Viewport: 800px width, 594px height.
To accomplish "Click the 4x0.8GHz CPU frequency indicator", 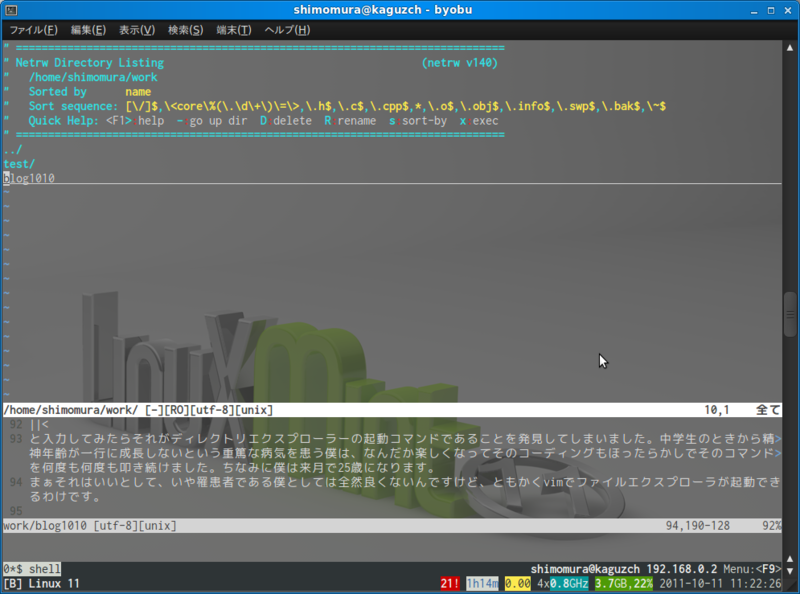I will (563, 583).
